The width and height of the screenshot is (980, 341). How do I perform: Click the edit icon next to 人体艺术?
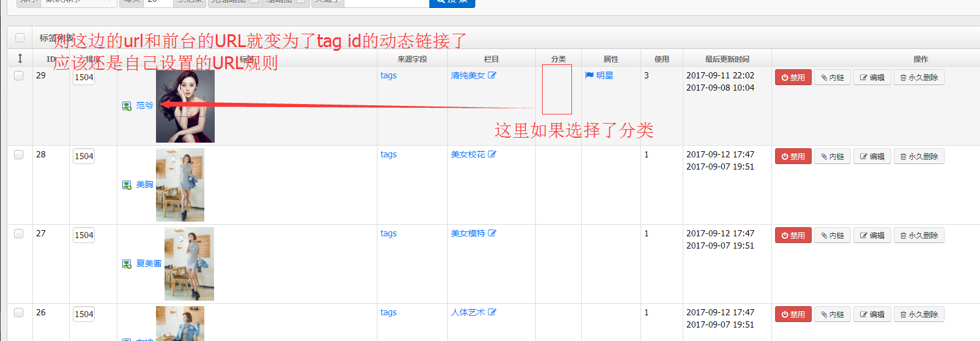(x=492, y=312)
